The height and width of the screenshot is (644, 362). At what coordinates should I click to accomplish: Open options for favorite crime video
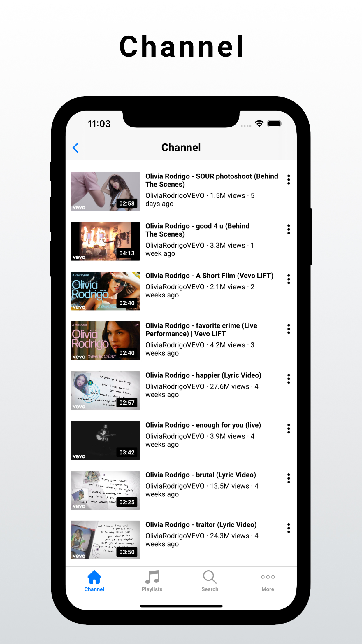point(289,329)
